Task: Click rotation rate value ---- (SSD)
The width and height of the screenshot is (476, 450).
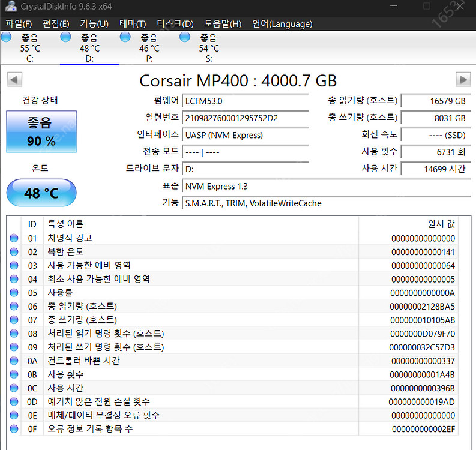Action: coord(436,135)
